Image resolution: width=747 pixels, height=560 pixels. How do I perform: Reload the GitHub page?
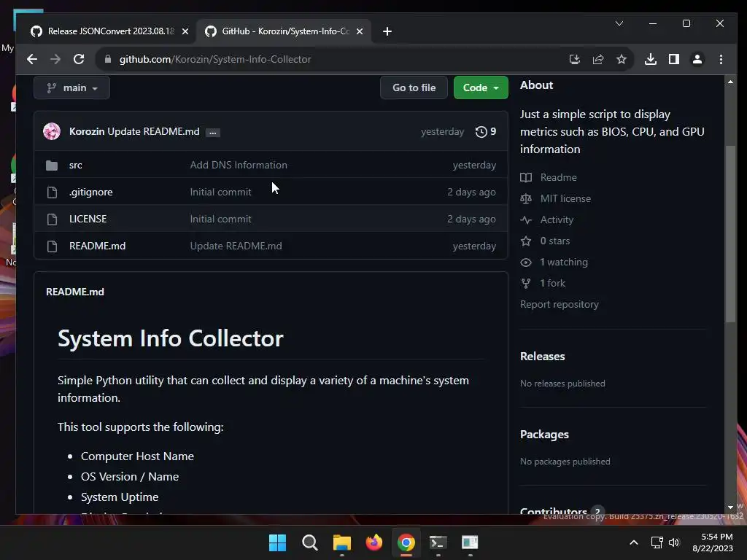(79, 59)
